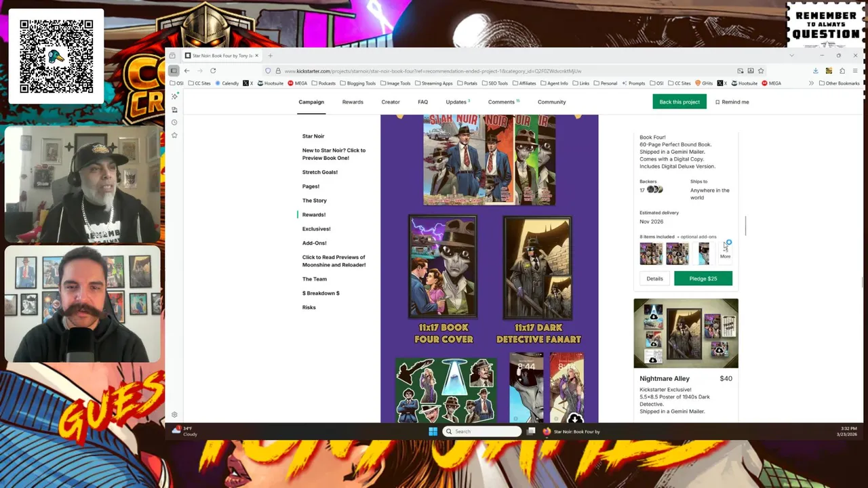Switch to the Campaign tab

[311, 102]
